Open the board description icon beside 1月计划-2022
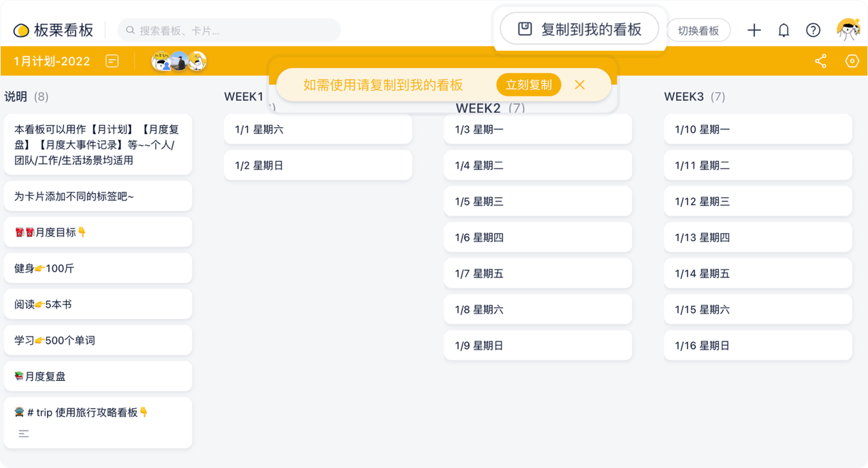 tap(112, 61)
